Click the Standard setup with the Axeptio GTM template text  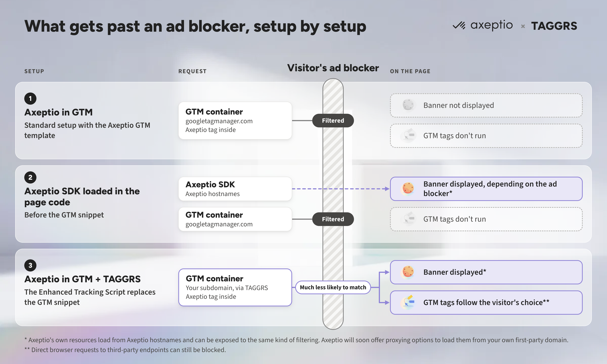click(87, 130)
